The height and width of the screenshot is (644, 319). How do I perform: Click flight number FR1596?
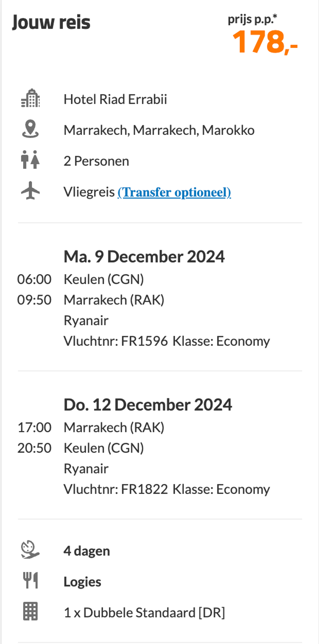(144, 341)
